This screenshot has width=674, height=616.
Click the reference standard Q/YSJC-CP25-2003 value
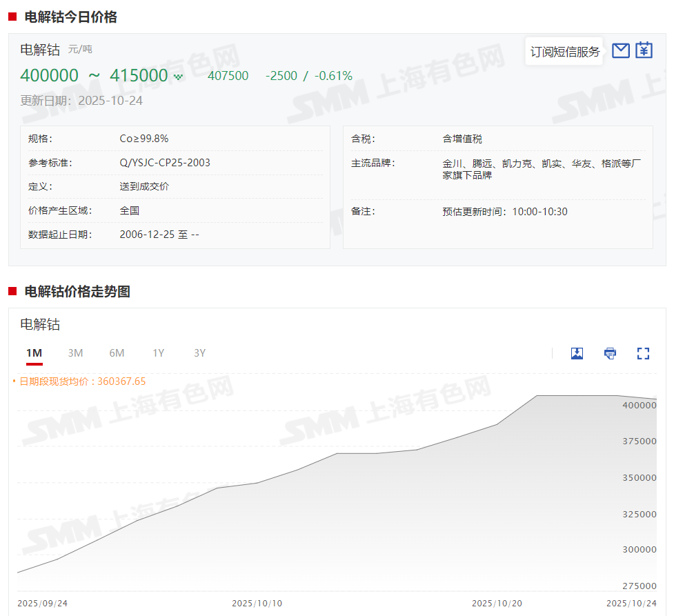[x=165, y=163]
